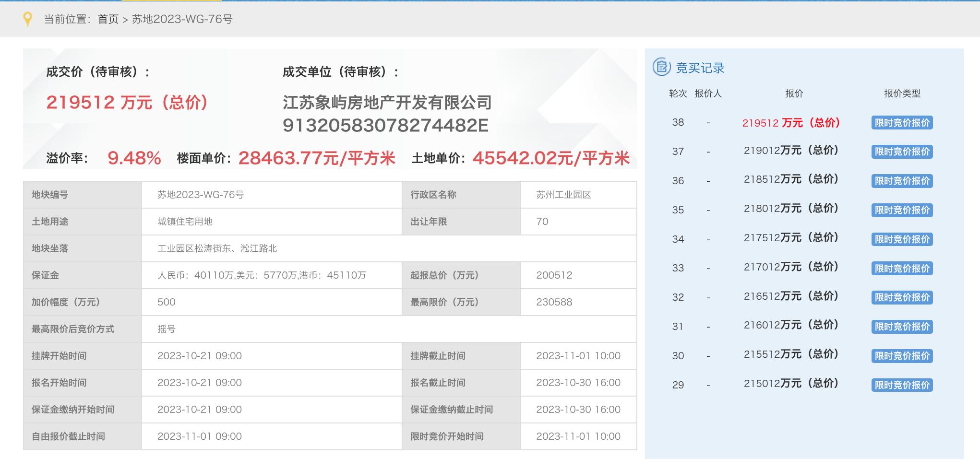Open 苏地2023-WG-76号 breadcrumb item
The height and width of the screenshot is (469, 980).
182,19
